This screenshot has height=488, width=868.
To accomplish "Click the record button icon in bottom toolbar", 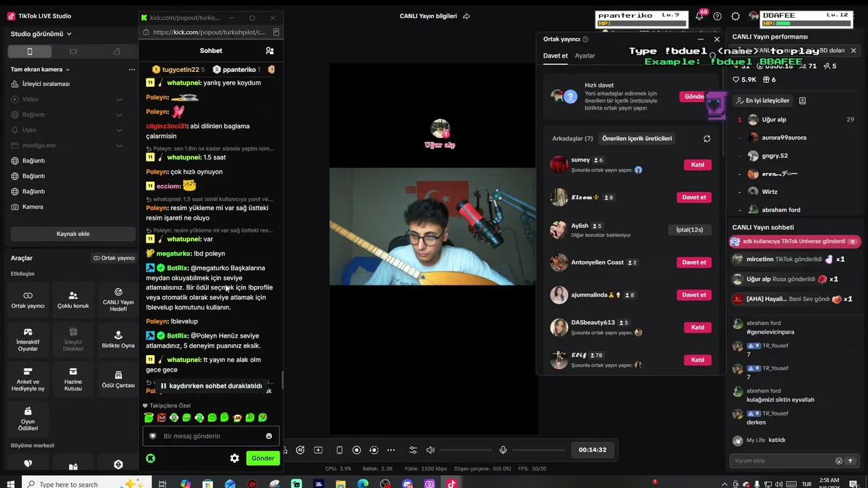I will coord(357,450).
